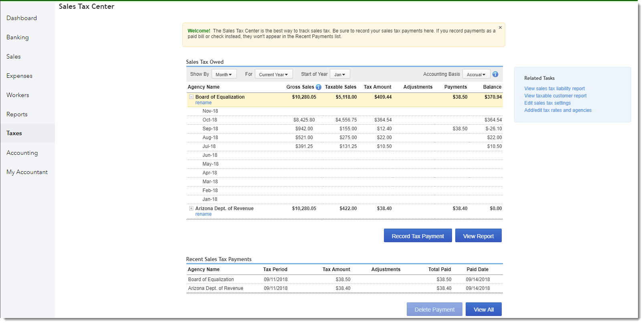Click the Arizona balance $0.00
The width and height of the screenshot is (644, 324).
[496, 209]
